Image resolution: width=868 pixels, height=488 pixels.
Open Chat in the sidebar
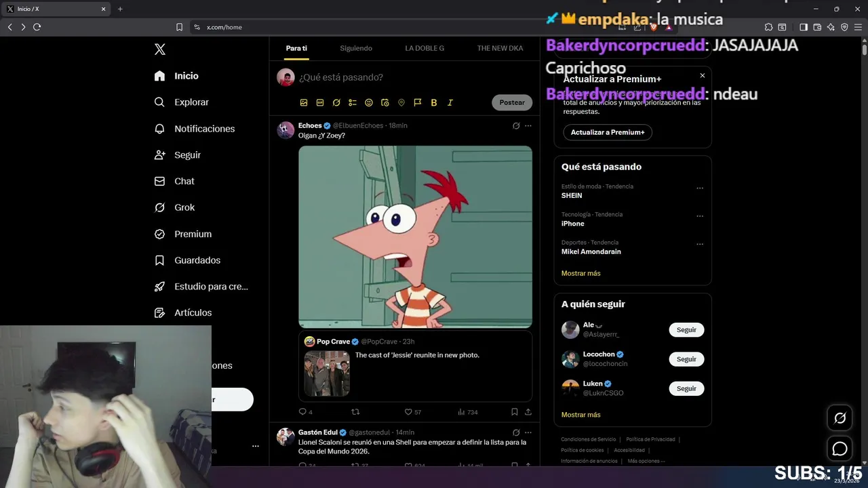pos(174,181)
